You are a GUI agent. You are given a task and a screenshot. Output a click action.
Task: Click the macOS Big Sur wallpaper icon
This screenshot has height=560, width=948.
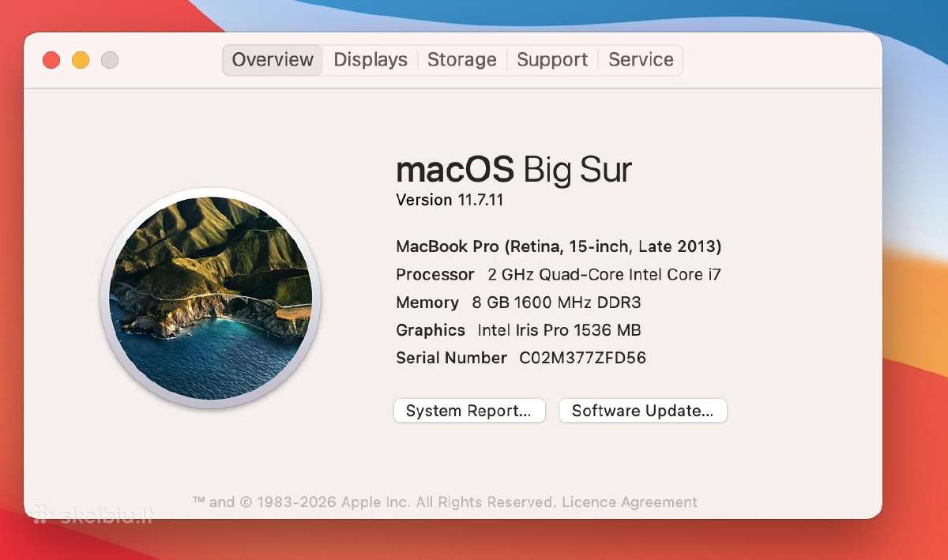pyautogui.click(x=210, y=298)
